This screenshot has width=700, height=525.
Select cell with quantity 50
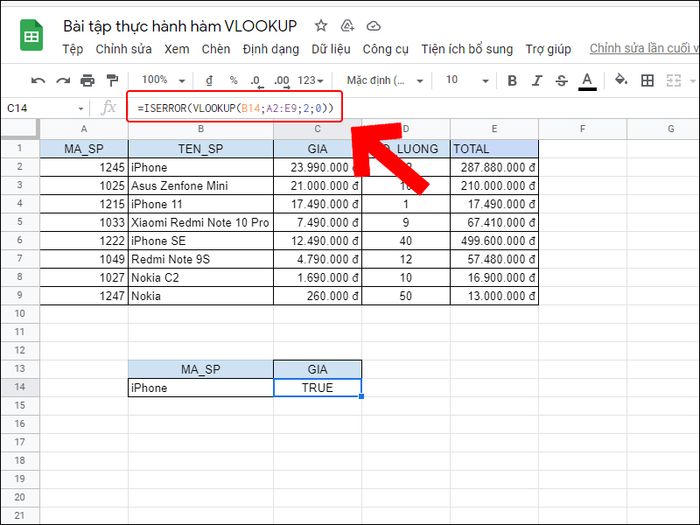pos(406,296)
